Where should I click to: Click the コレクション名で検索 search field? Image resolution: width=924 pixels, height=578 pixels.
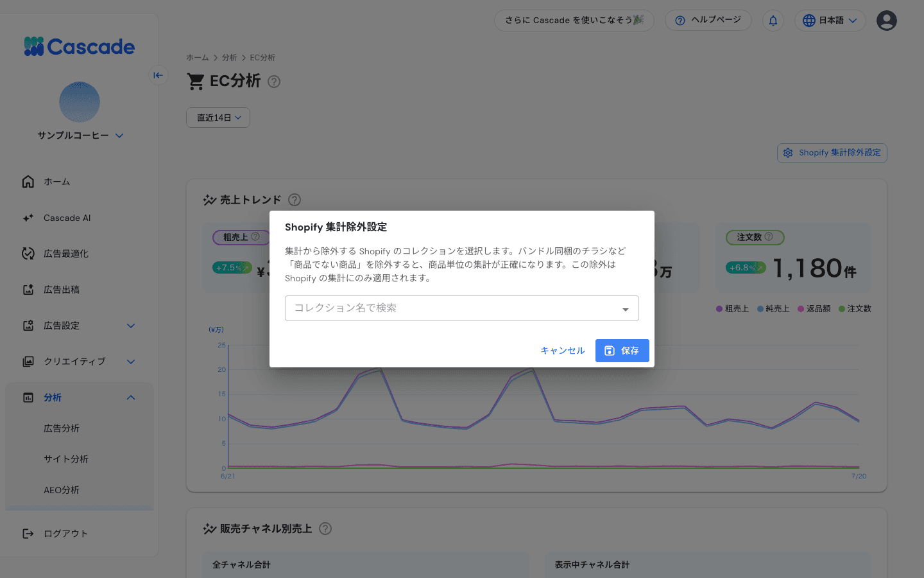pyautogui.click(x=462, y=308)
